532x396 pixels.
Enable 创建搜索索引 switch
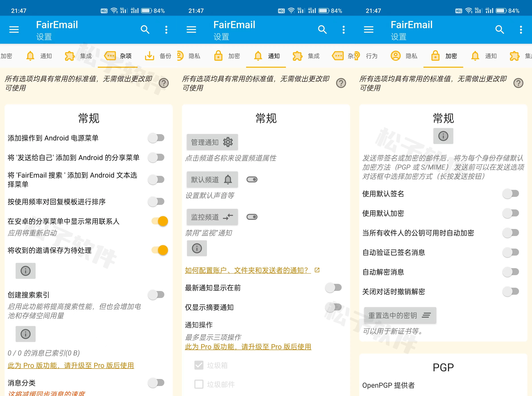coord(156,295)
